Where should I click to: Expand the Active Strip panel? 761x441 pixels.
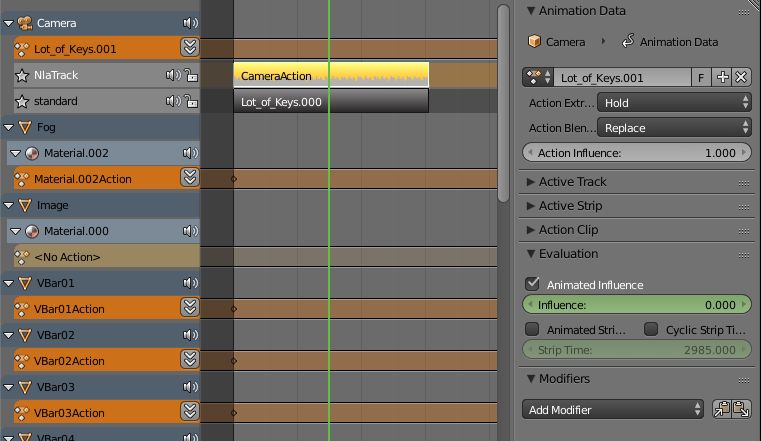pos(530,206)
